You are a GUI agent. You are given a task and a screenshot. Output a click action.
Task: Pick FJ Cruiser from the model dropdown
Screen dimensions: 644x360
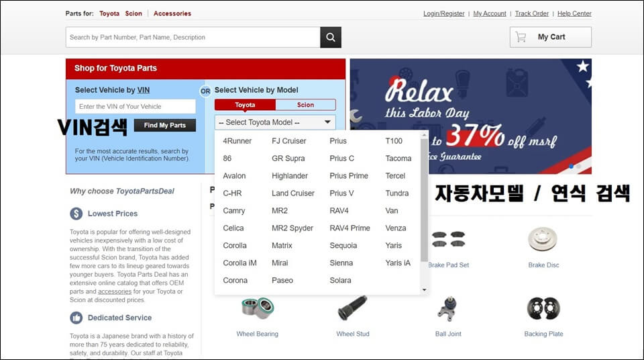(x=288, y=141)
